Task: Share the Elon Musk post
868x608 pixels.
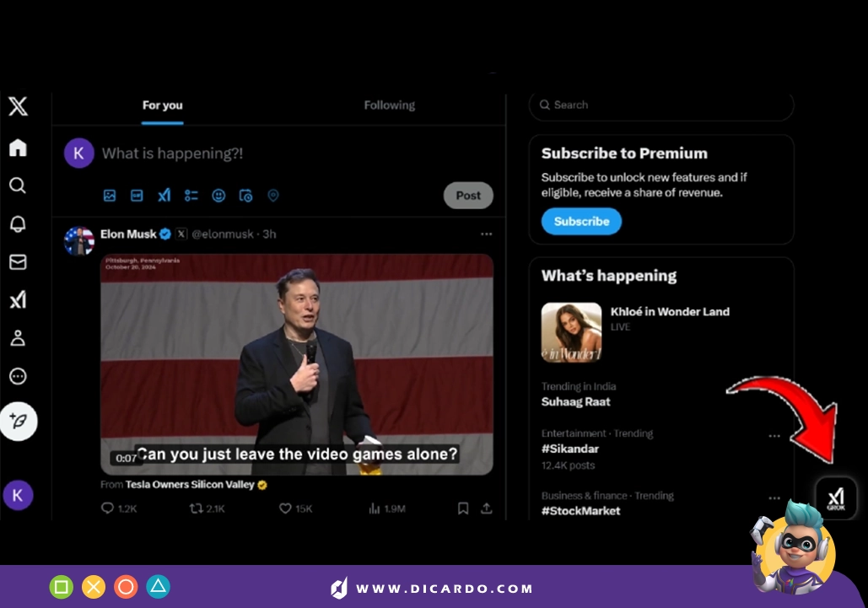Action: click(x=487, y=508)
